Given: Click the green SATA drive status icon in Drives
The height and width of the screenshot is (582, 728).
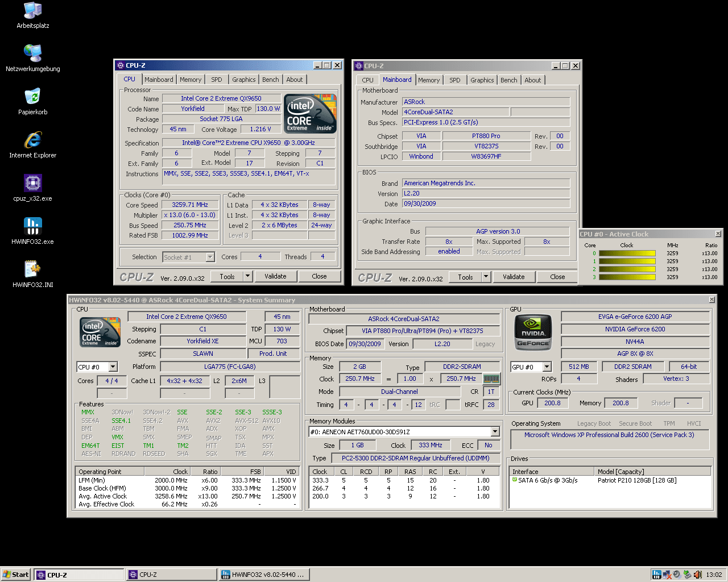Looking at the screenshot, I should [515, 480].
